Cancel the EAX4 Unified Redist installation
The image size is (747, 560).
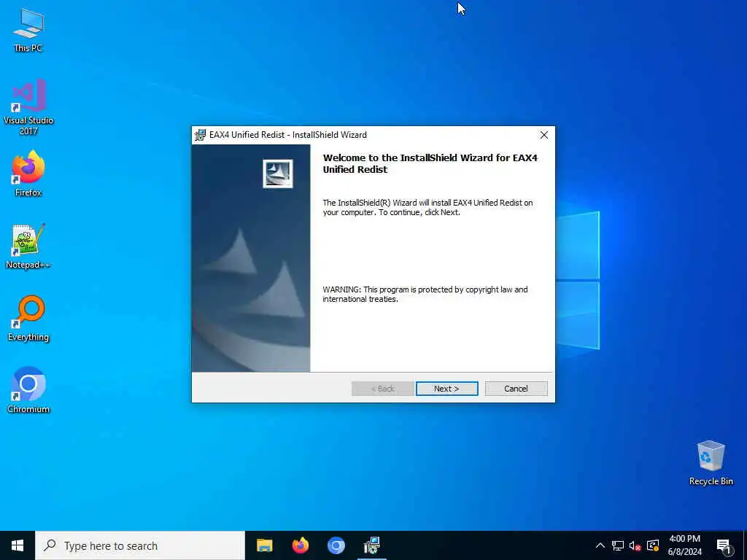coord(516,389)
